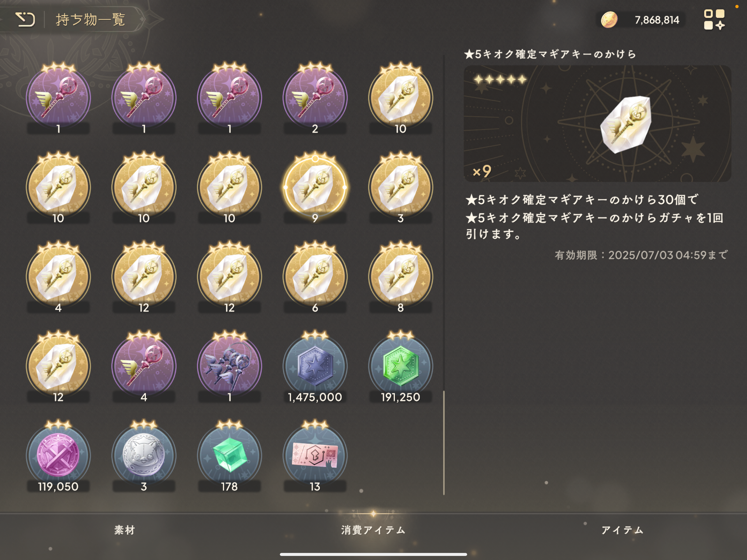Select the dark triple-key bundle item
The width and height of the screenshot is (747, 560).
point(229,367)
